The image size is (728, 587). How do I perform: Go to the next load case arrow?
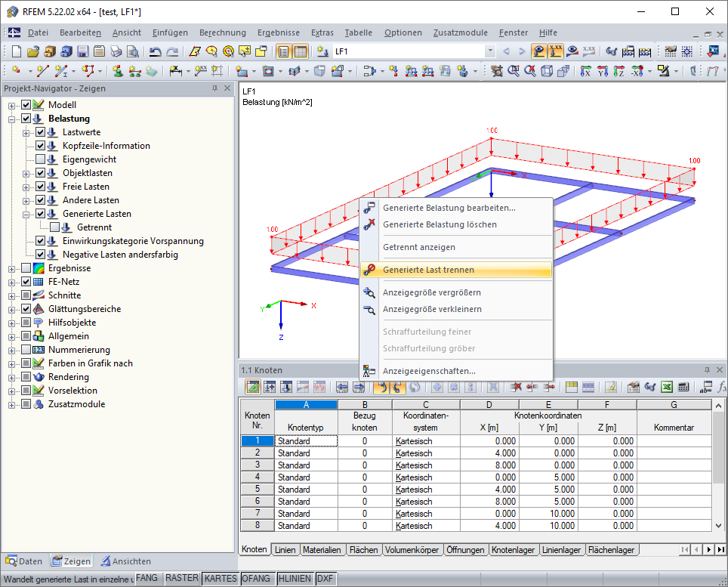click(522, 51)
